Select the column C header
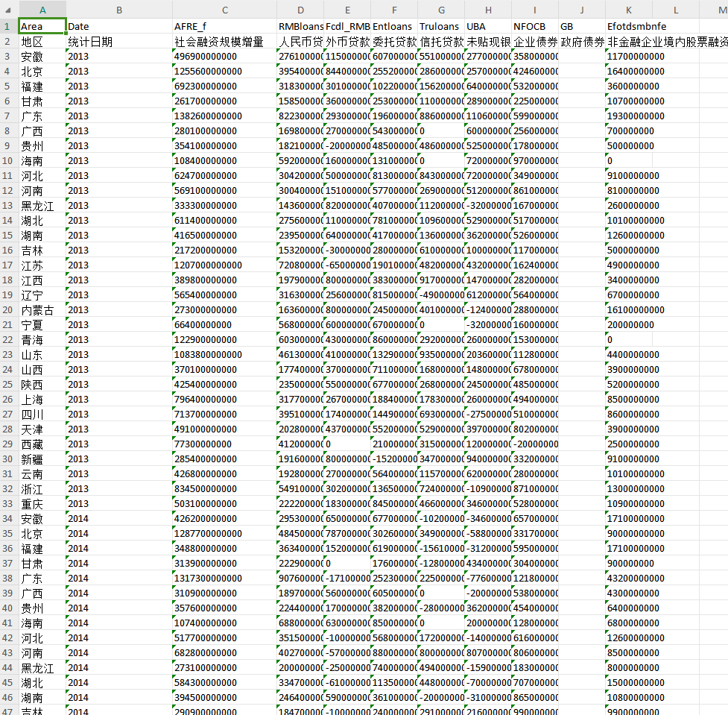The image size is (728, 715). (x=224, y=10)
